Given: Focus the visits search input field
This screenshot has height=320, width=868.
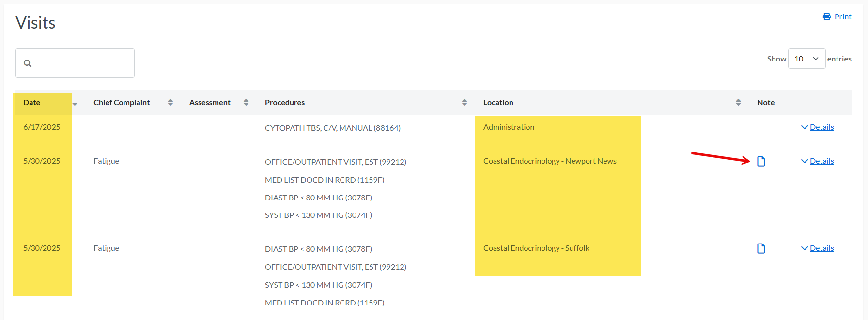Looking at the screenshot, I should pos(75,63).
